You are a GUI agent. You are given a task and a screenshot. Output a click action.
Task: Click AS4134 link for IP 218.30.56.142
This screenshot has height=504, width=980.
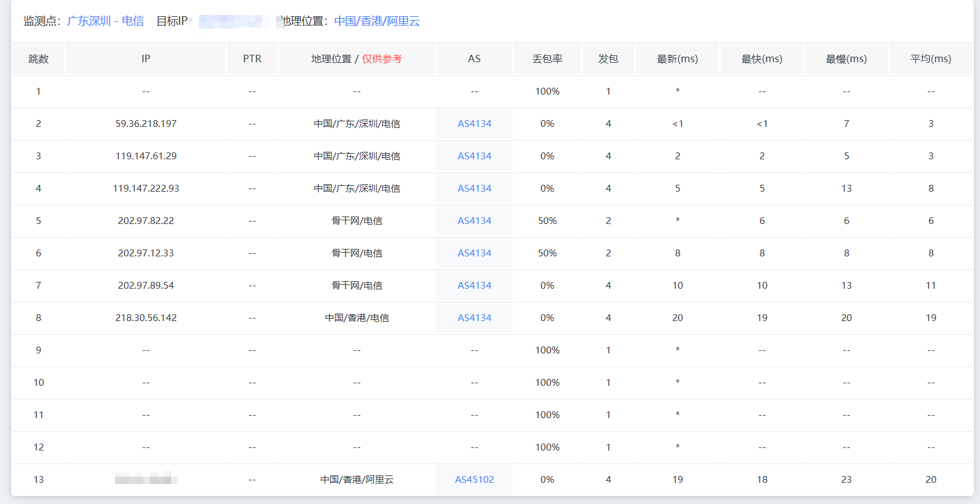pyautogui.click(x=474, y=318)
